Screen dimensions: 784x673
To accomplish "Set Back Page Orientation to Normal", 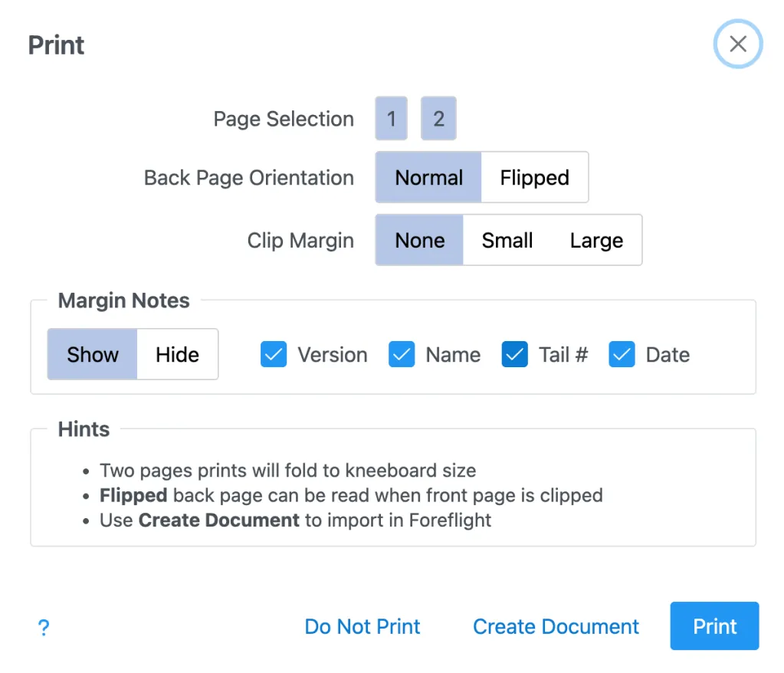I will pos(428,178).
